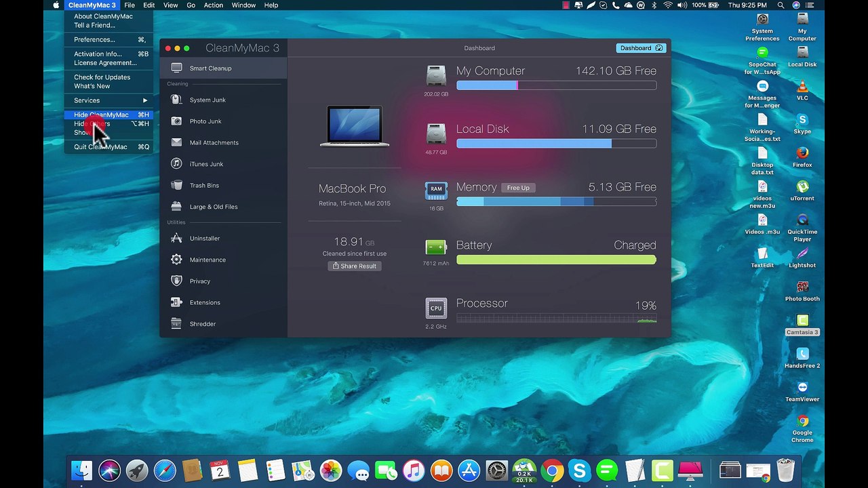Open the Window menu in the menu bar
Screen dimensions: 868x488
click(x=243, y=5)
